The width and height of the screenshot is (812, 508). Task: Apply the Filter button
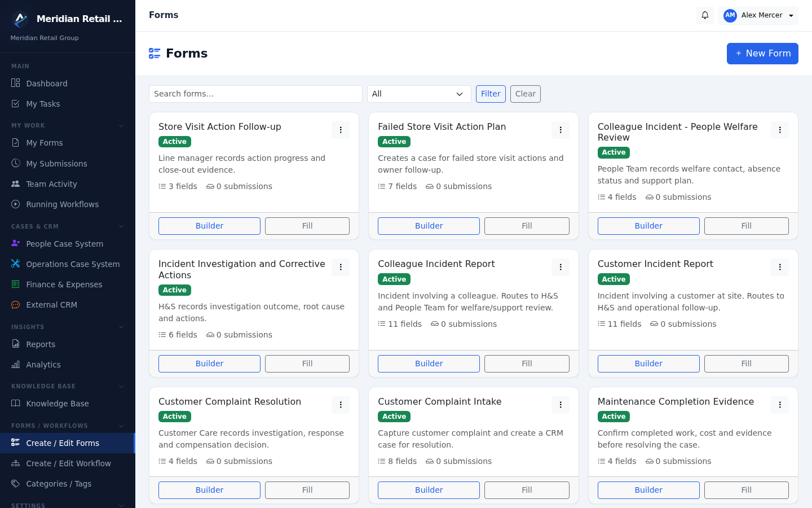(491, 94)
